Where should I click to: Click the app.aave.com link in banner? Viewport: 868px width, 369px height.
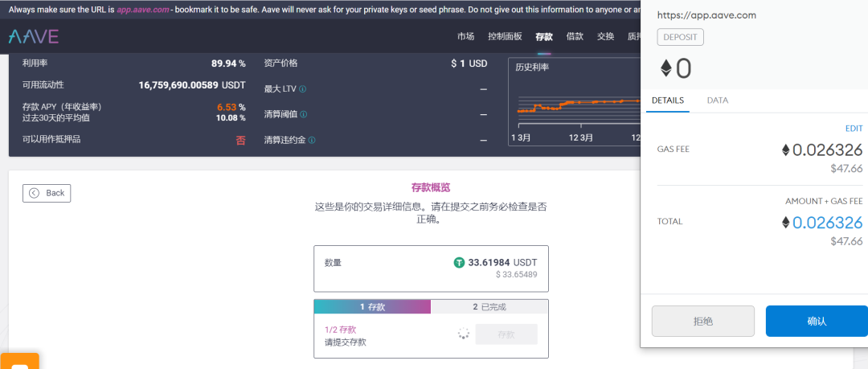point(143,10)
